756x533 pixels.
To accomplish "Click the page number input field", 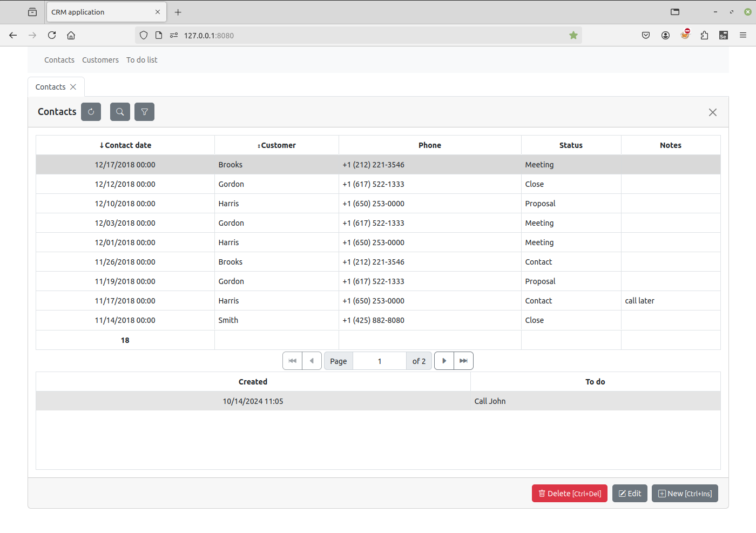I will [x=379, y=361].
